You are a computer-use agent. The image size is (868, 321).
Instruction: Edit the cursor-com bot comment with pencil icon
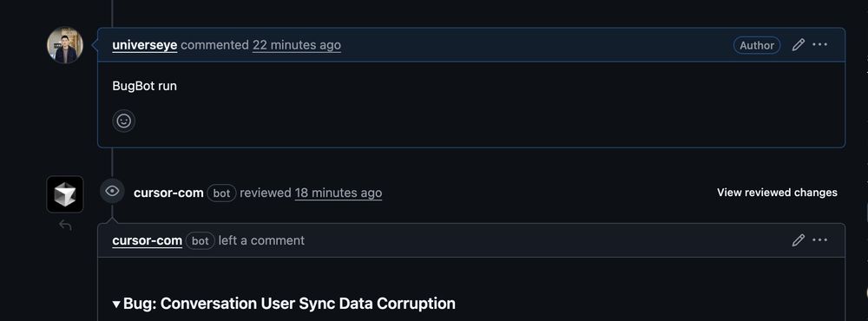(x=798, y=240)
